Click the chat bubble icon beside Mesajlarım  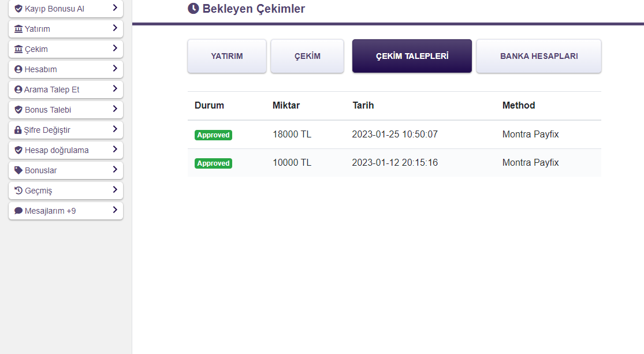[18, 211]
